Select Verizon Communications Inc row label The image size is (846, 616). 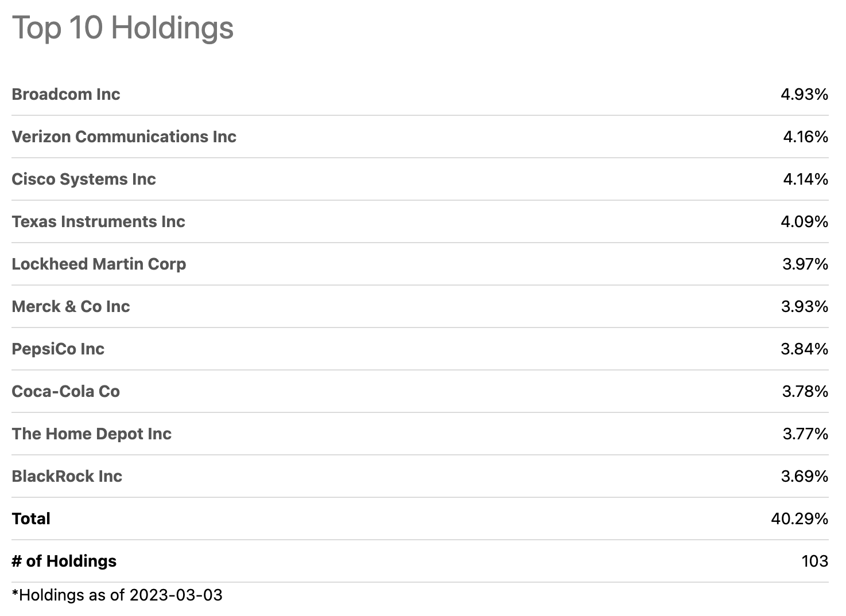click(124, 137)
